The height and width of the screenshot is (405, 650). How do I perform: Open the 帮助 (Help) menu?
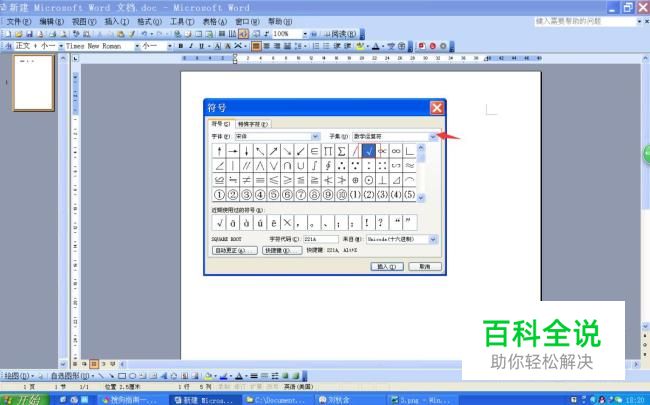(280, 22)
